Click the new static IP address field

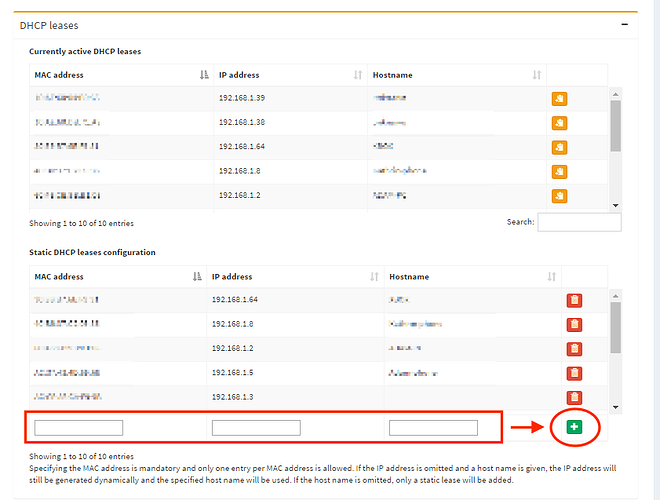click(256, 428)
